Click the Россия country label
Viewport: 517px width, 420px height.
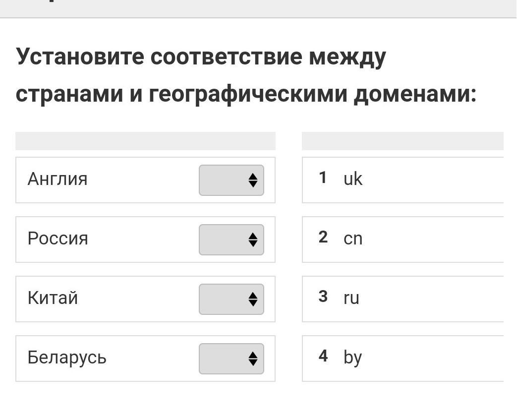(58, 239)
